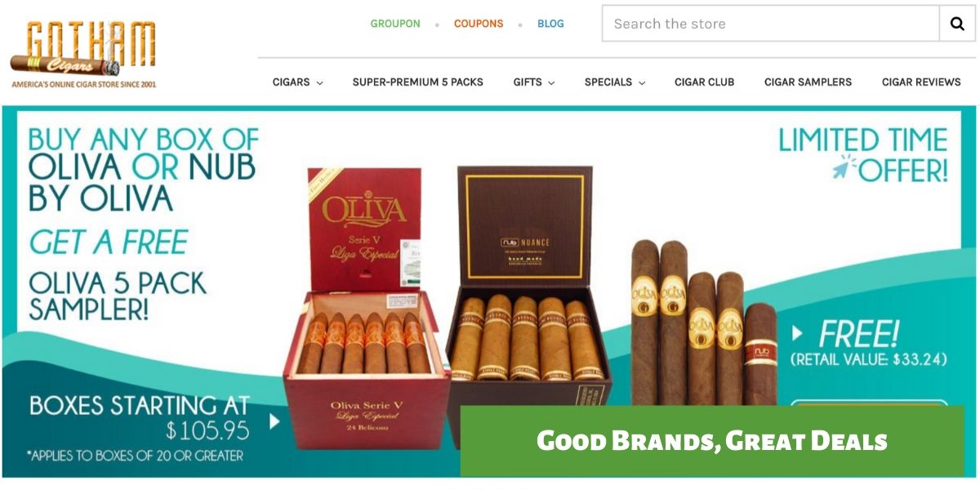Focus the Search the store field
Screen dimensions: 980x490
pos(770,24)
